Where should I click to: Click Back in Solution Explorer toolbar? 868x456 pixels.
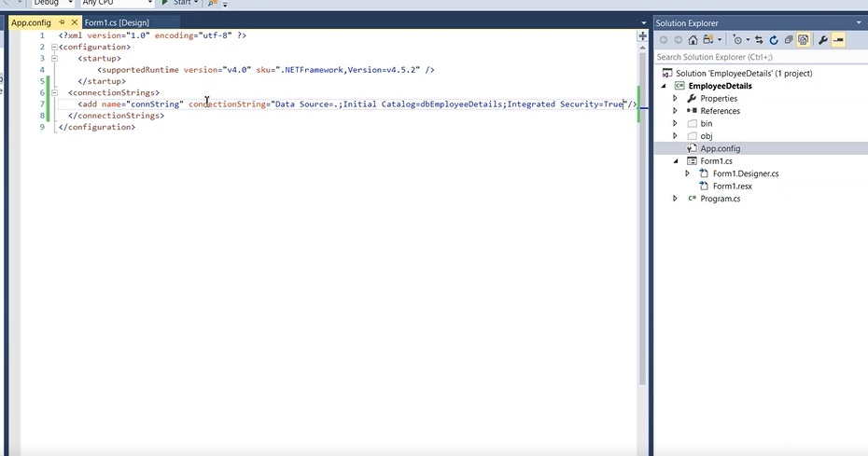664,40
